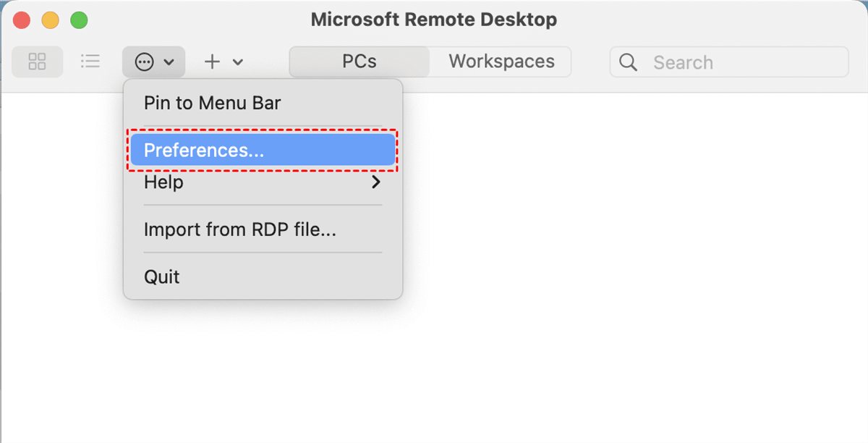868x443 pixels.
Task: Select Quit from the menu
Action: pos(162,277)
